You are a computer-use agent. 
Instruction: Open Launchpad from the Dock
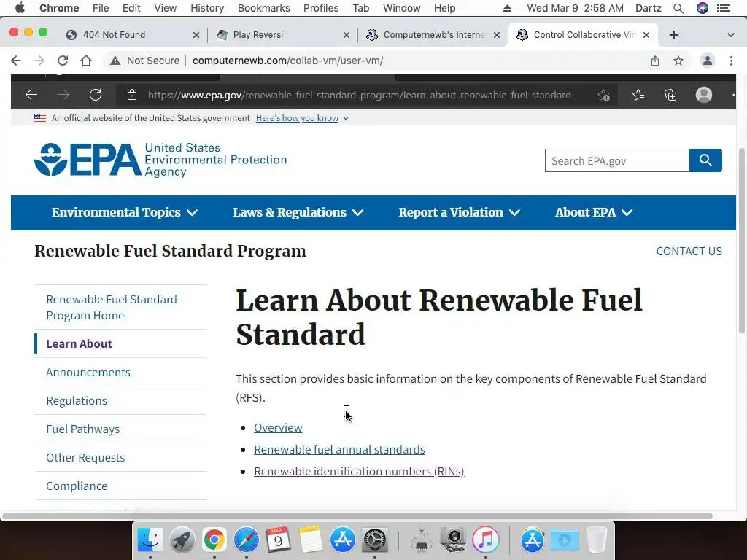click(x=182, y=540)
